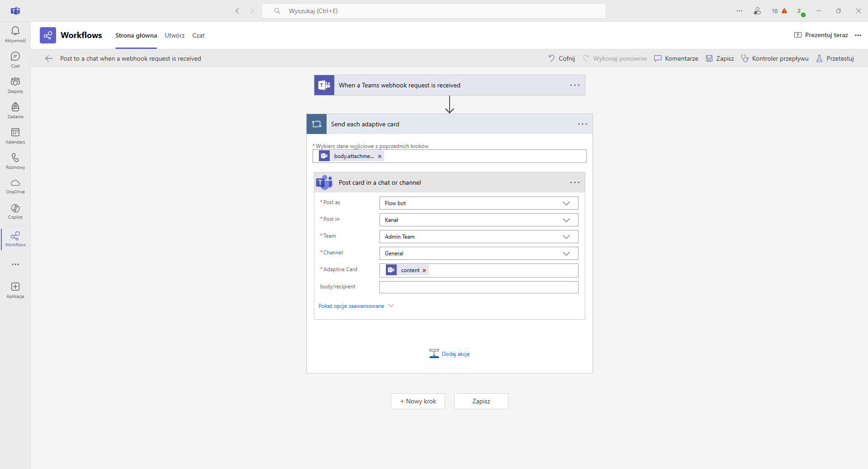
Task: Remove the content token from Adaptive Card
Action: (x=424, y=271)
